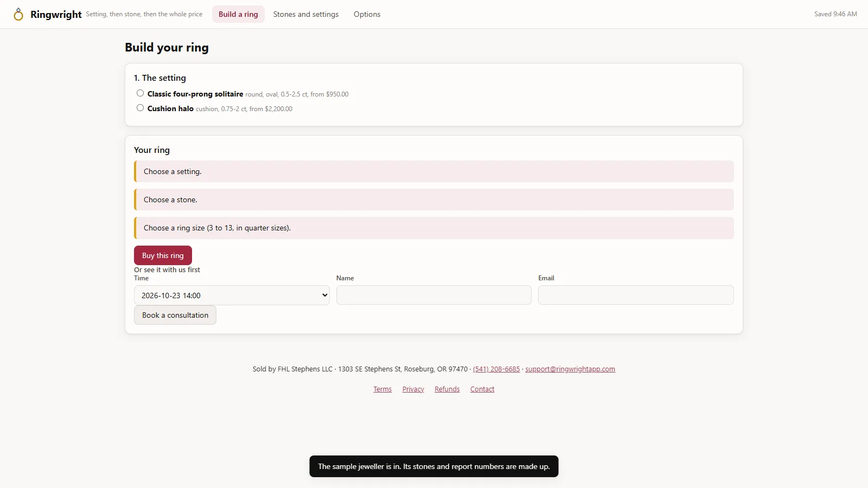The width and height of the screenshot is (868, 488).
Task: Click the sample jeweller toast message
Action: click(x=434, y=466)
